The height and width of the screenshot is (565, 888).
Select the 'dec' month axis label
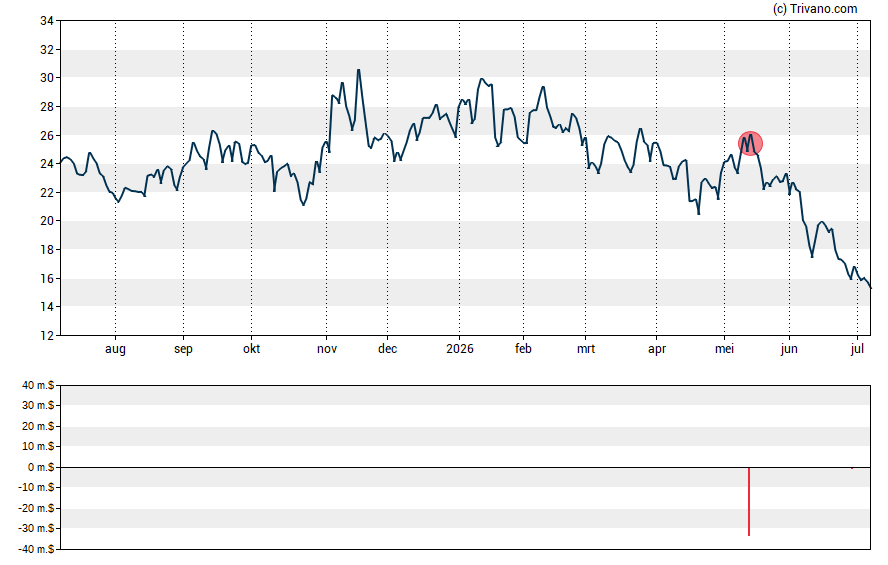pyautogui.click(x=387, y=349)
